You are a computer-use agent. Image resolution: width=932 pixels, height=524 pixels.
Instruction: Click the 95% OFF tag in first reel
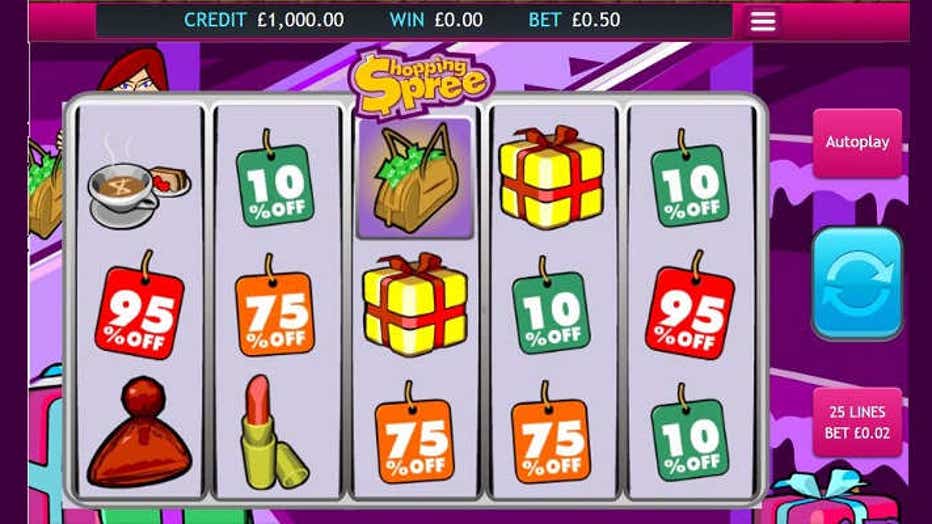click(140, 306)
